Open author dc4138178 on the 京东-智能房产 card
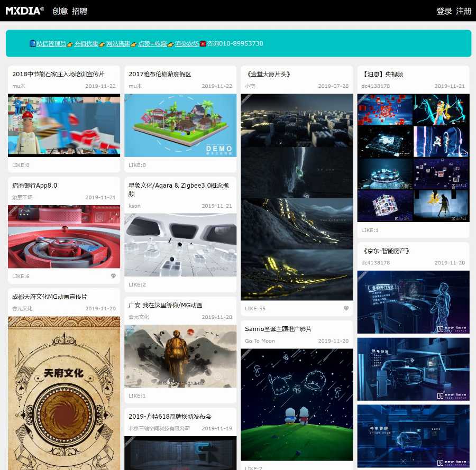Viewport: 476px width, 470px height. click(x=376, y=262)
